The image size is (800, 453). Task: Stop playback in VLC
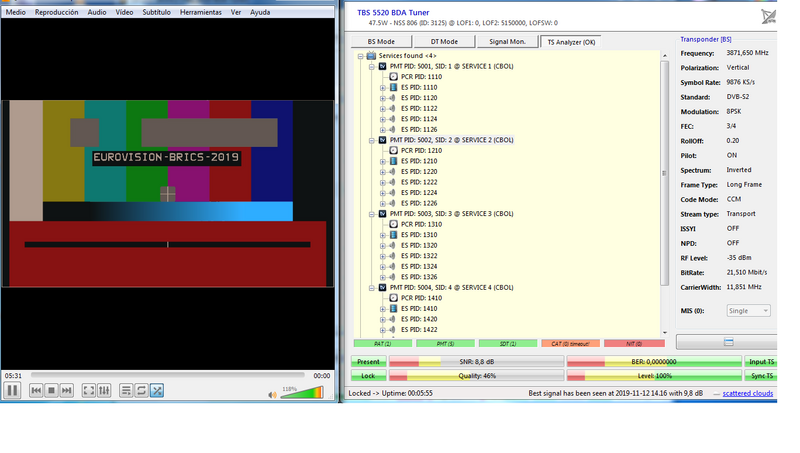[51, 391]
